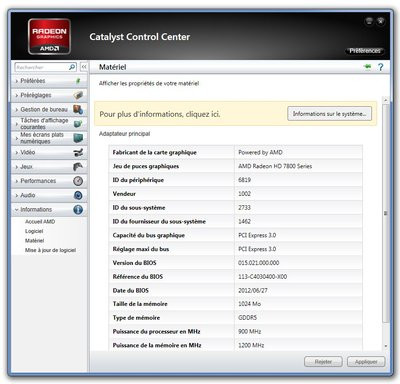Click 'Taille de la mémoire' label
Image resolution: width=400 pixels, height=384 pixels.
pos(140,304)
